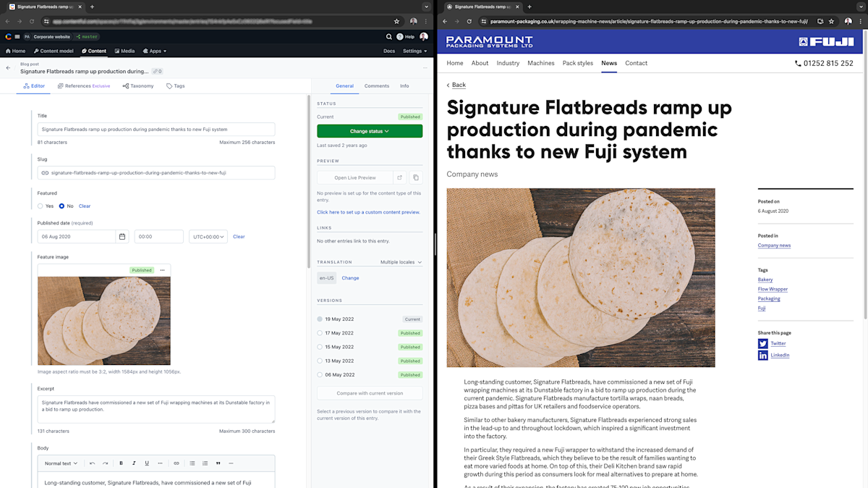This screenshot has height=488, width=868.
Task: Open Normal text style dropdown
Action: point(61,463)
